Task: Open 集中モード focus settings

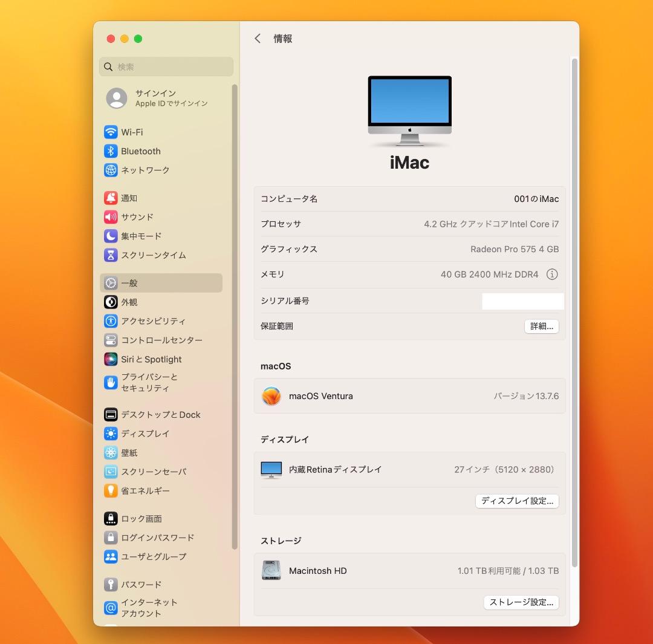Action: click(141, 236)
